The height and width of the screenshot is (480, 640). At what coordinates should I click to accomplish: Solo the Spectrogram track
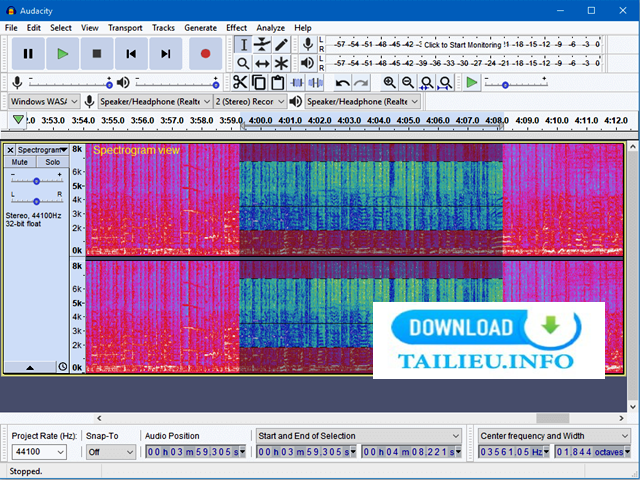point(53,162)
